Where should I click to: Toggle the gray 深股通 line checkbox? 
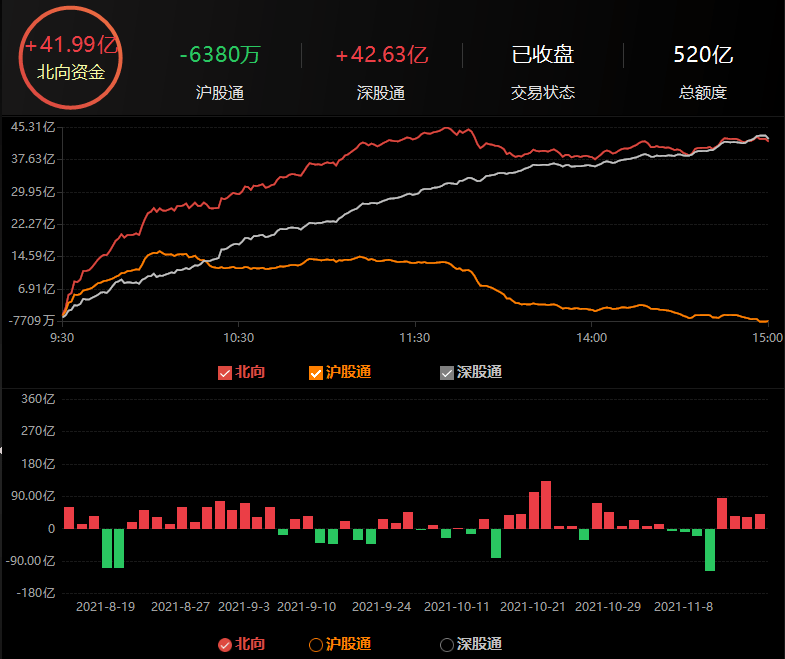pos(447,373)
